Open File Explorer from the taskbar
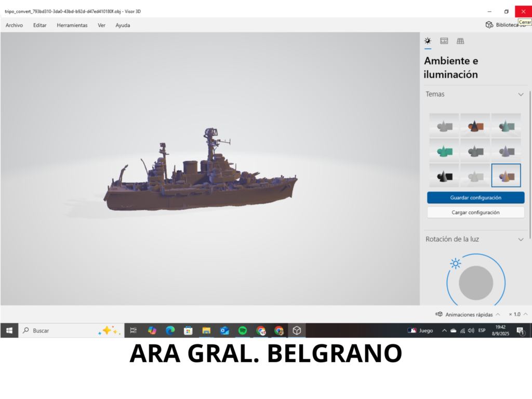532x399 pixels. 206,330
